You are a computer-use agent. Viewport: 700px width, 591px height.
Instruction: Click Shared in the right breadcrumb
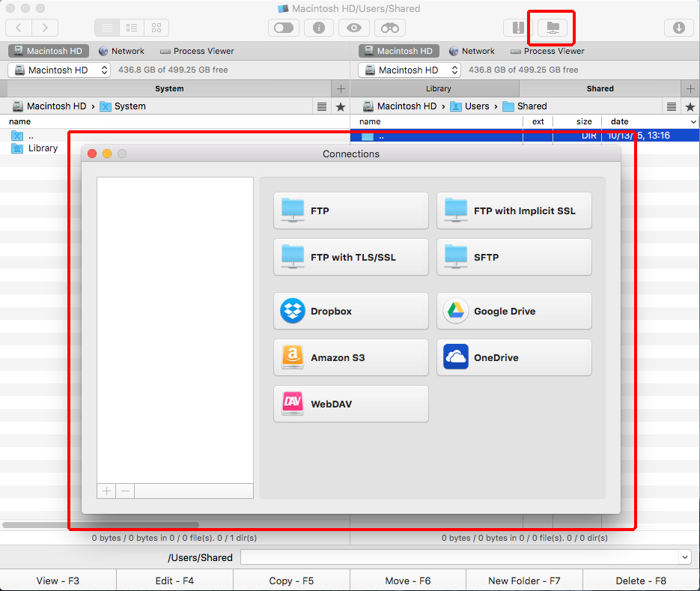525,106
